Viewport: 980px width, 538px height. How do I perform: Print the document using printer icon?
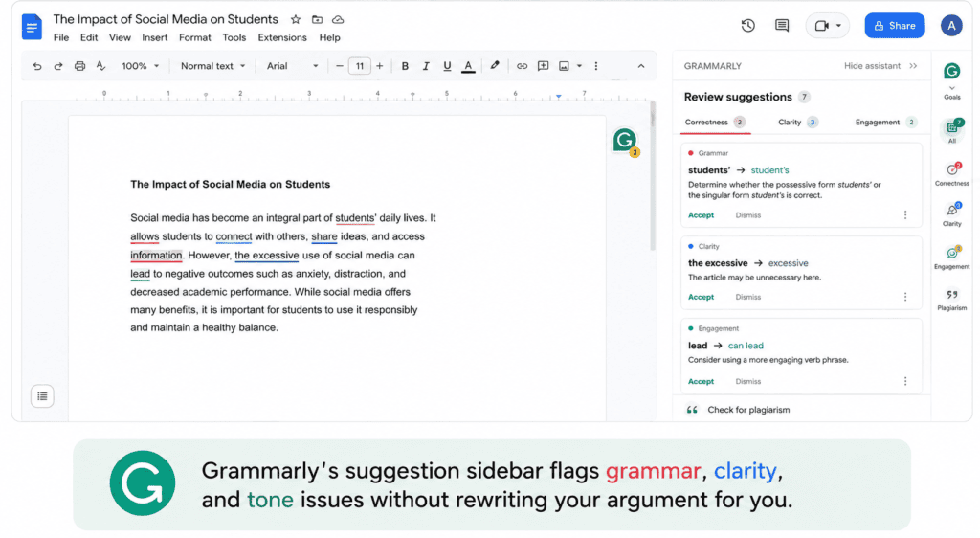(x=79, y=66)
